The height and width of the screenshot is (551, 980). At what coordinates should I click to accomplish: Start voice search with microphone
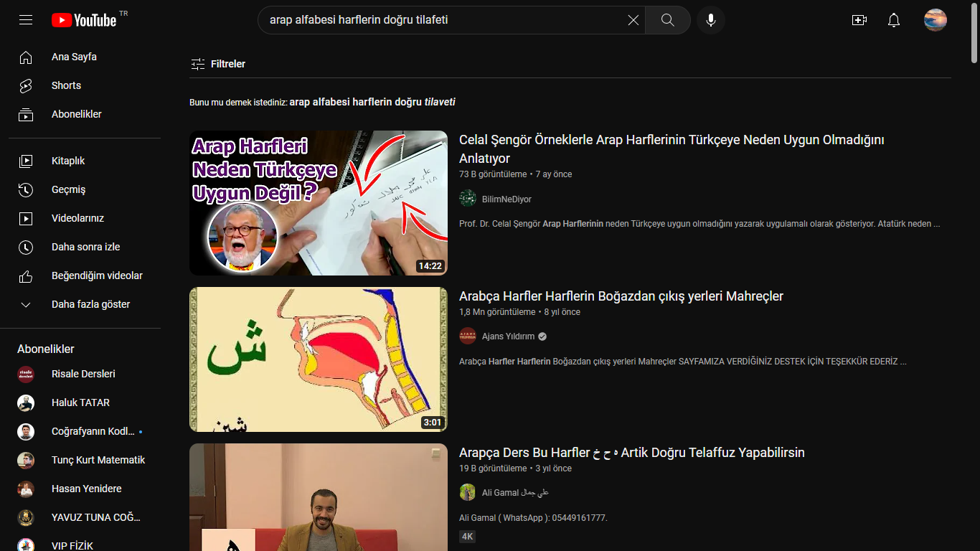[x=711, y=20]
